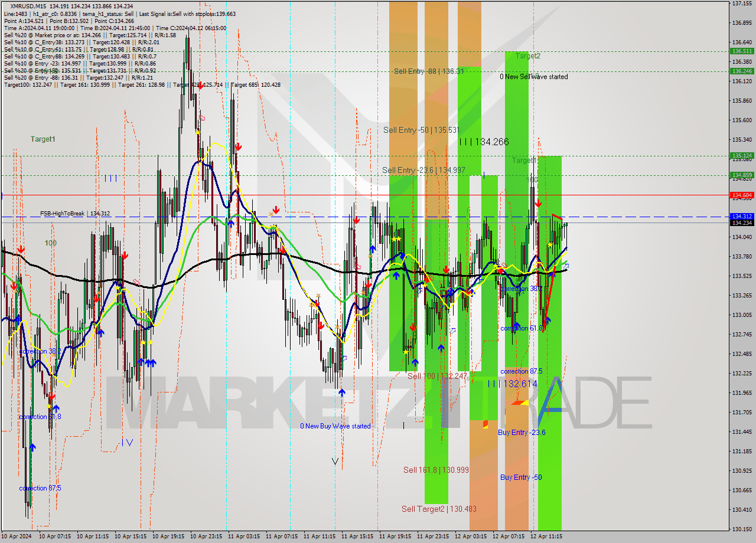
Task: Click the '11 Apr 23:15' time label
Action: [x=433, y=537]
